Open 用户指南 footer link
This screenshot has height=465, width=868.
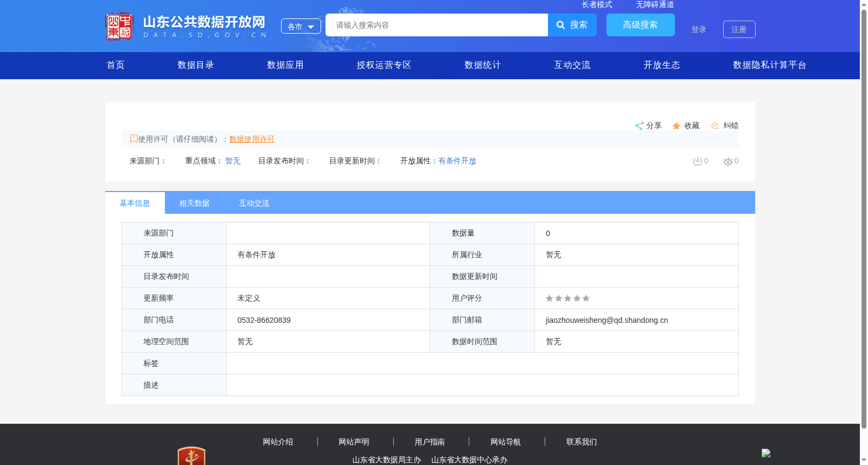430,442
